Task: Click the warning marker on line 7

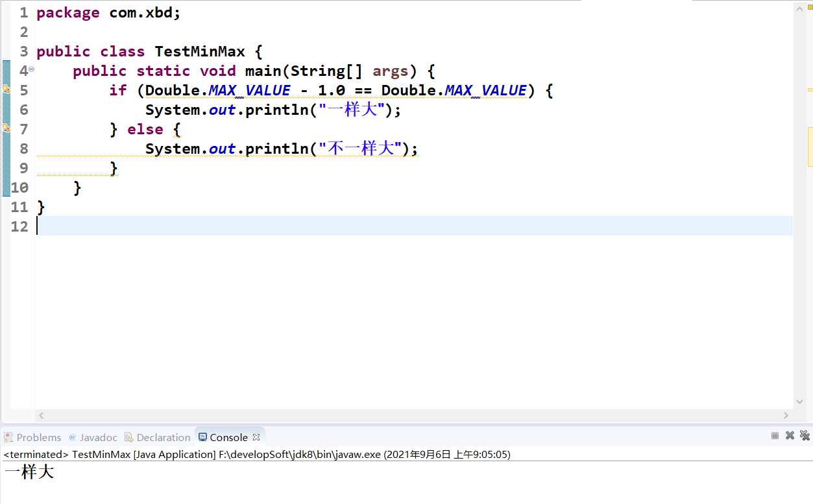Action: click(x=6, y=128)
